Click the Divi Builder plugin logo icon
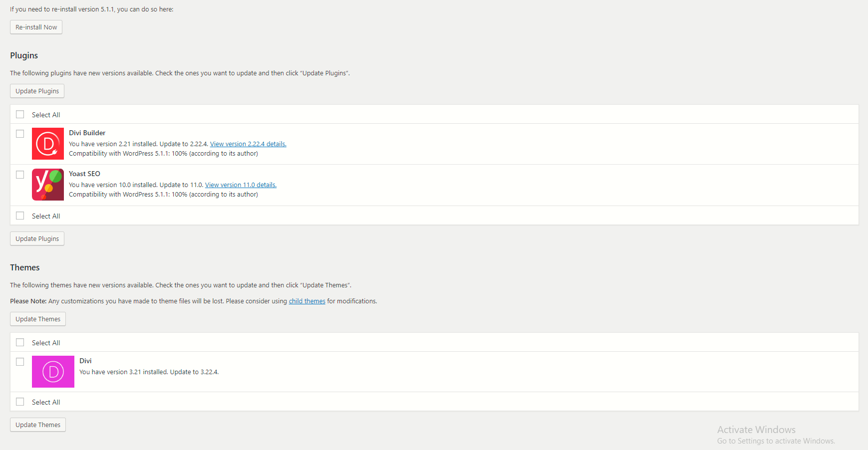The height and width of the screenshot is (450, 868). click(48, 144)
